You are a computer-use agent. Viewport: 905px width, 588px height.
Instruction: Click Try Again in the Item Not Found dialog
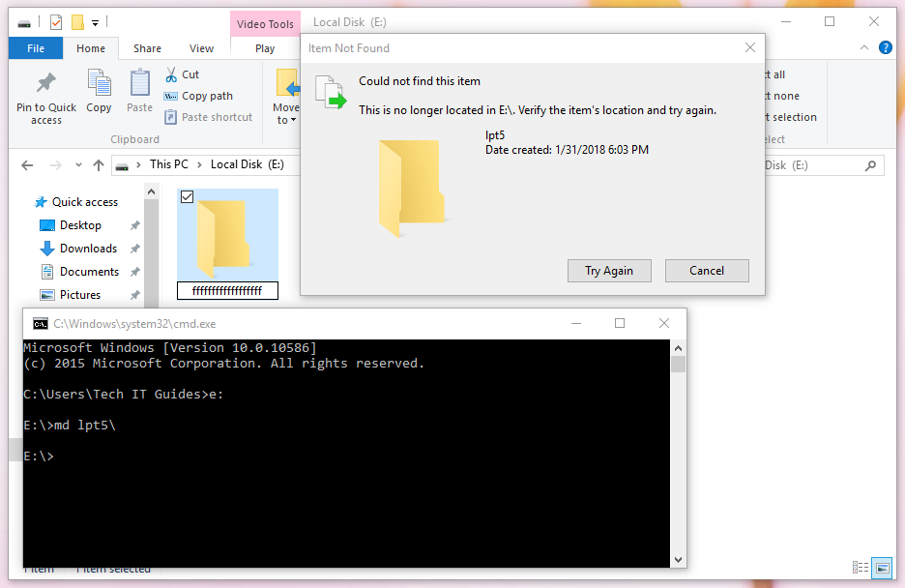pyautogui.click(x=609, y=270)
